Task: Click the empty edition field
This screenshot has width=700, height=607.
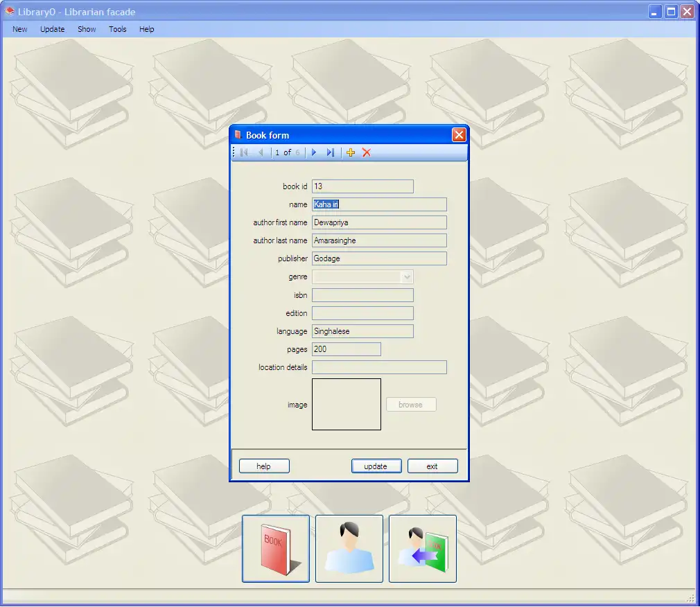Action: pos(362,313)
